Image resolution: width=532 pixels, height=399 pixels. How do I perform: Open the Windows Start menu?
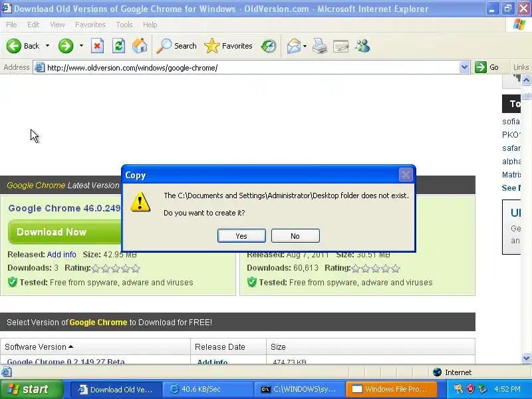31,389
